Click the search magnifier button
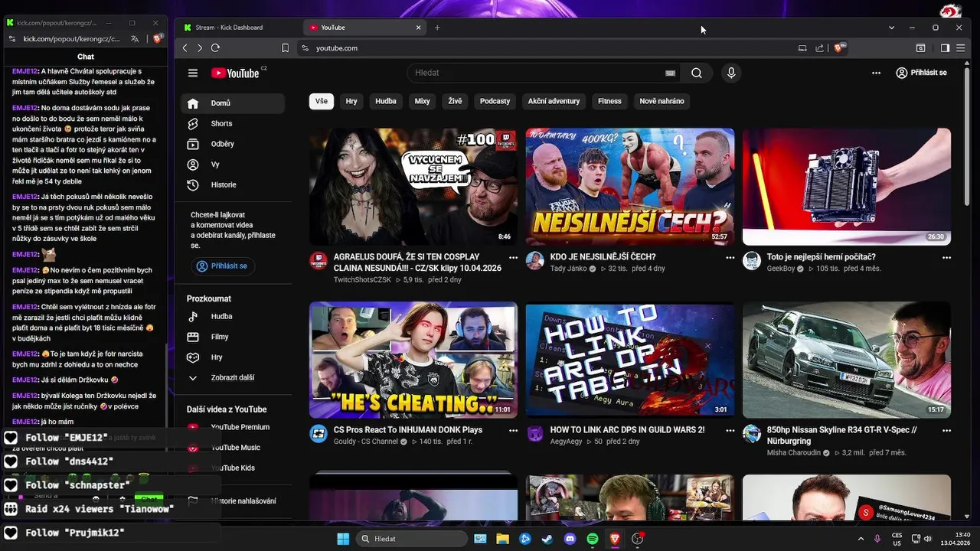Image resolution: width=980 pixels, height=551 pixels. [x=697, y=73]
